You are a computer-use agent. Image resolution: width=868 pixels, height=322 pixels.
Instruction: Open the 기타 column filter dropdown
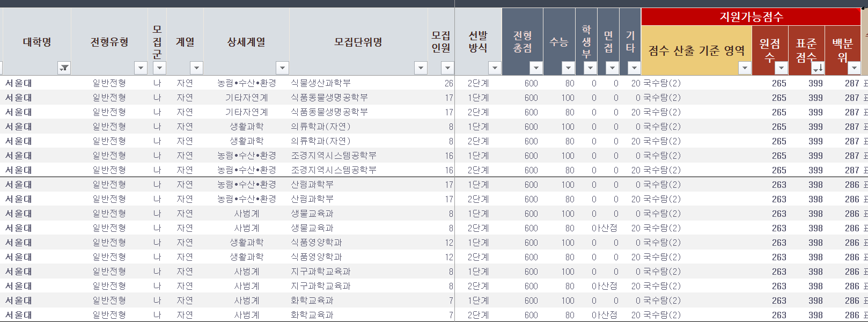click(634, 68)
